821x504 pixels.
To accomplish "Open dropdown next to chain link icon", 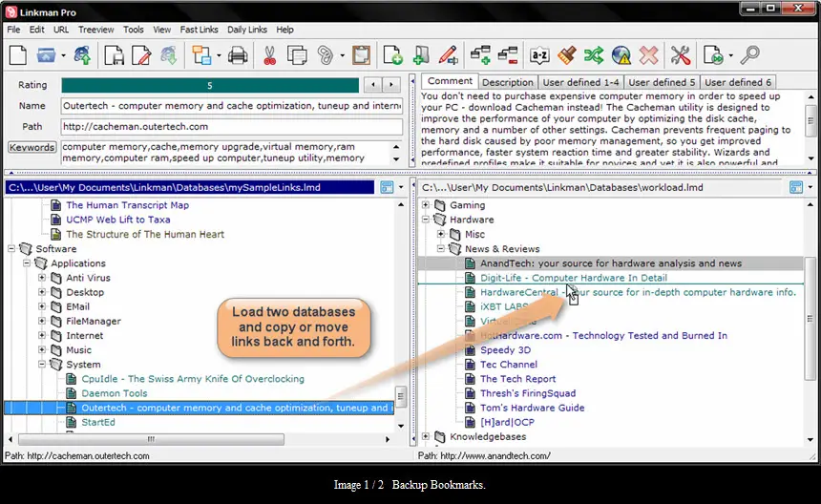I will point(342,55).
